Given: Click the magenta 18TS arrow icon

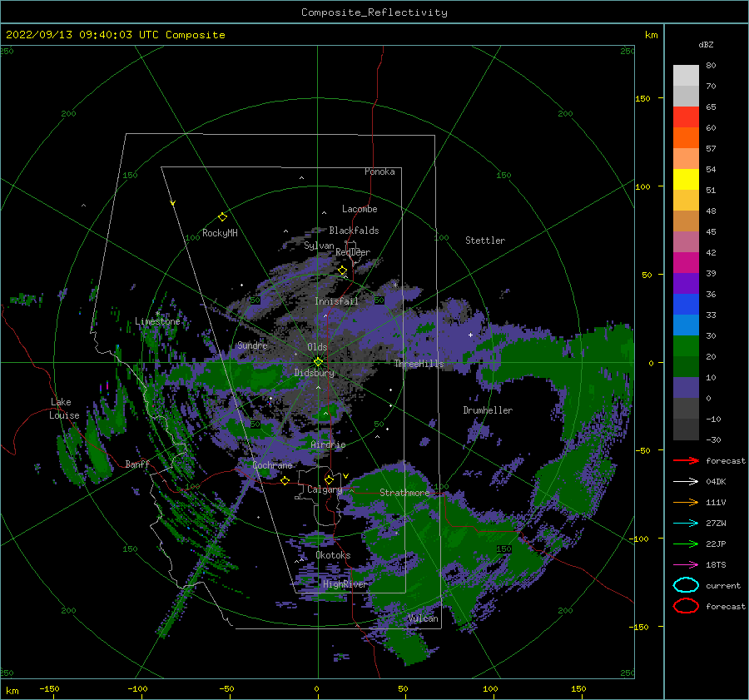Looking at the screenshot, I should tap(686, 565).
